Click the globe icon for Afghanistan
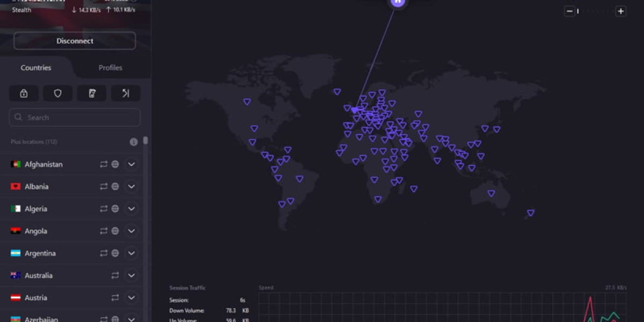Screen dimensions: 644x322 coord(115,164)
